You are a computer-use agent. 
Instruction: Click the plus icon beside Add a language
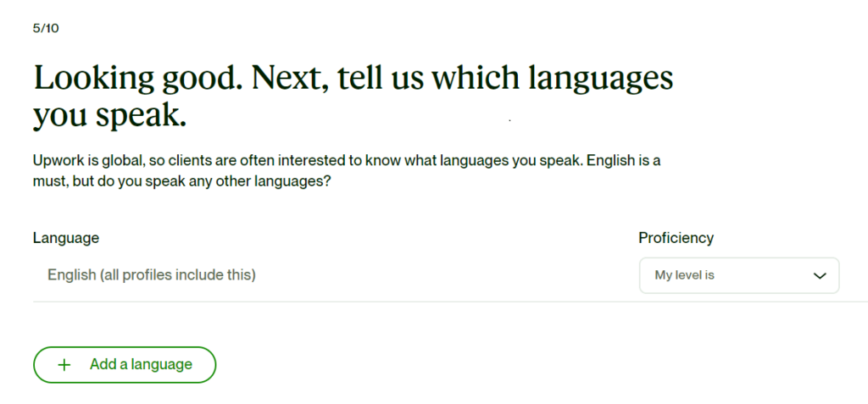pyautogui.click(x=64, y=365)
